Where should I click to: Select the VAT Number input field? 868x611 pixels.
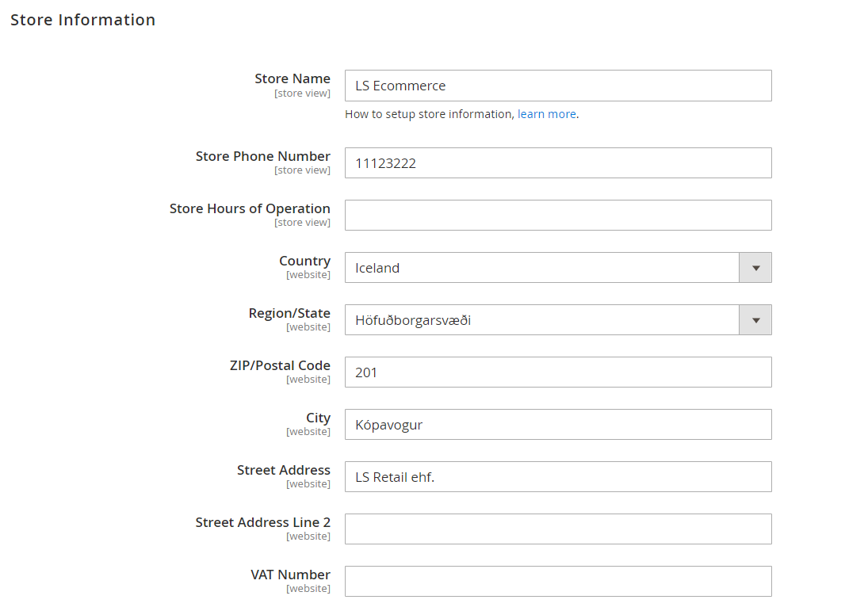[x=557, y=582]
